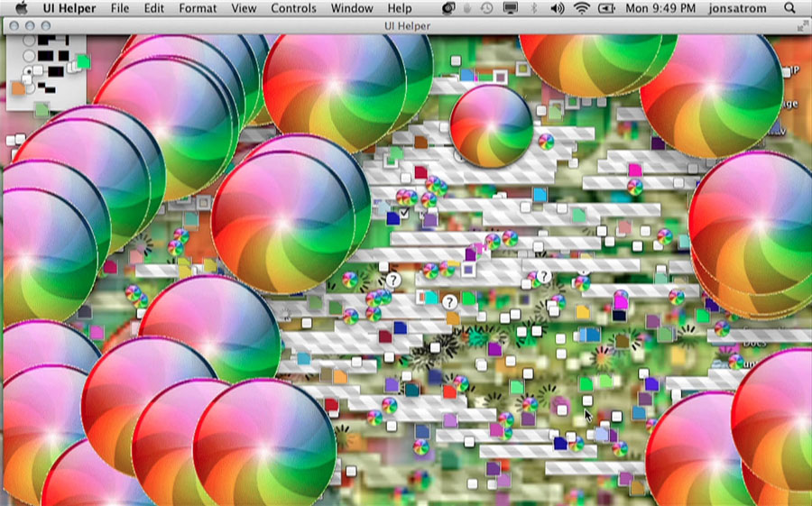This screenshot has width=812, height=506.
Task: Click the Wi-Fi status icon
Action: click(581, 8)
